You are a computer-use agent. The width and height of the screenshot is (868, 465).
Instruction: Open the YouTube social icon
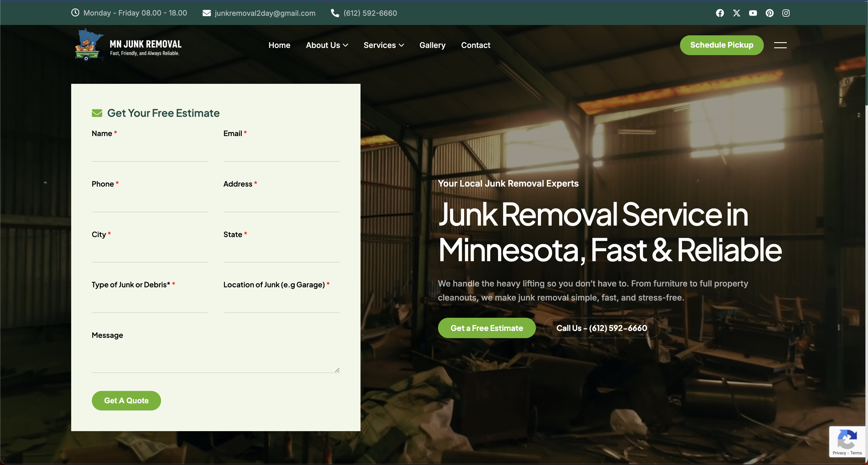753,13
